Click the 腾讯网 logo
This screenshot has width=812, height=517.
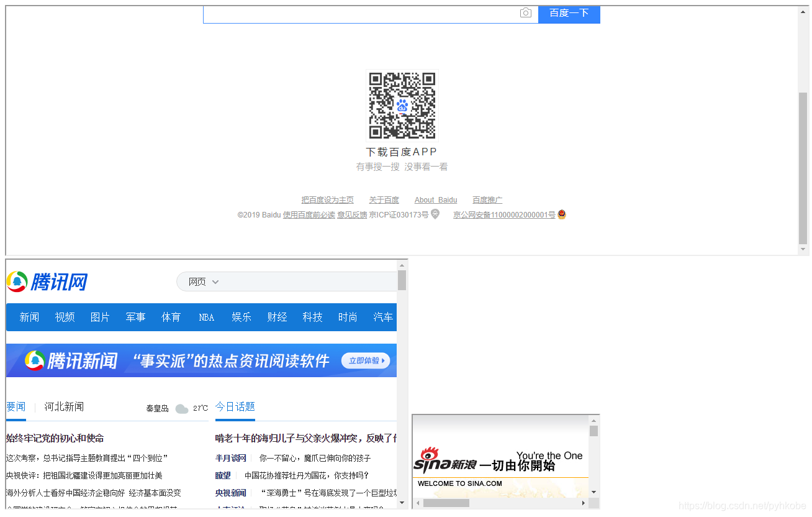[x=47, y=281]
